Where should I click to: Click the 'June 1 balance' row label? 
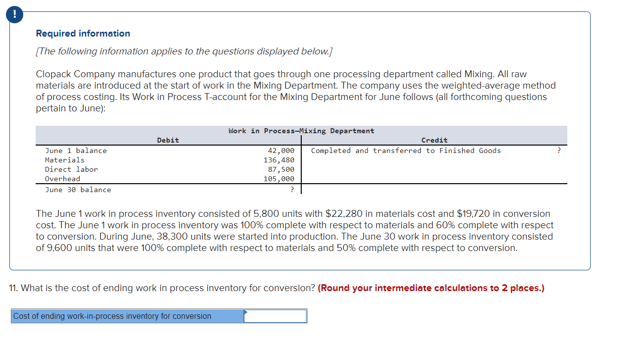[x=76, y=151]
